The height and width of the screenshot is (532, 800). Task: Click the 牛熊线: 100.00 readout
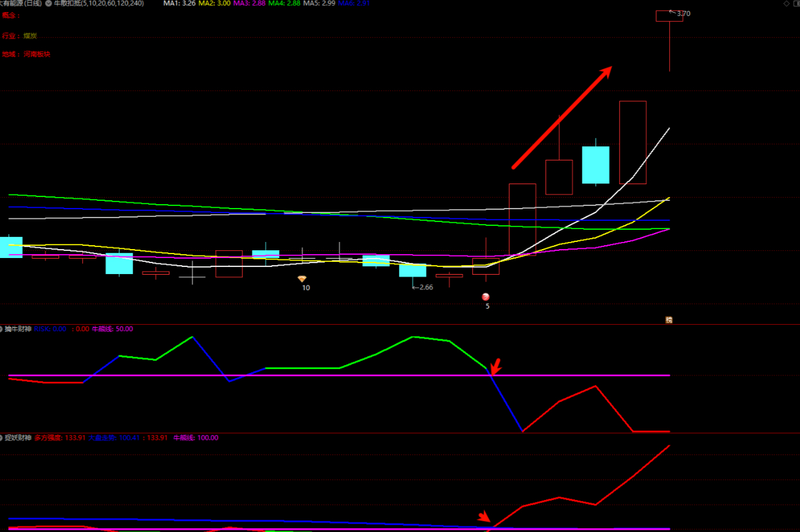tap(196, 438)
